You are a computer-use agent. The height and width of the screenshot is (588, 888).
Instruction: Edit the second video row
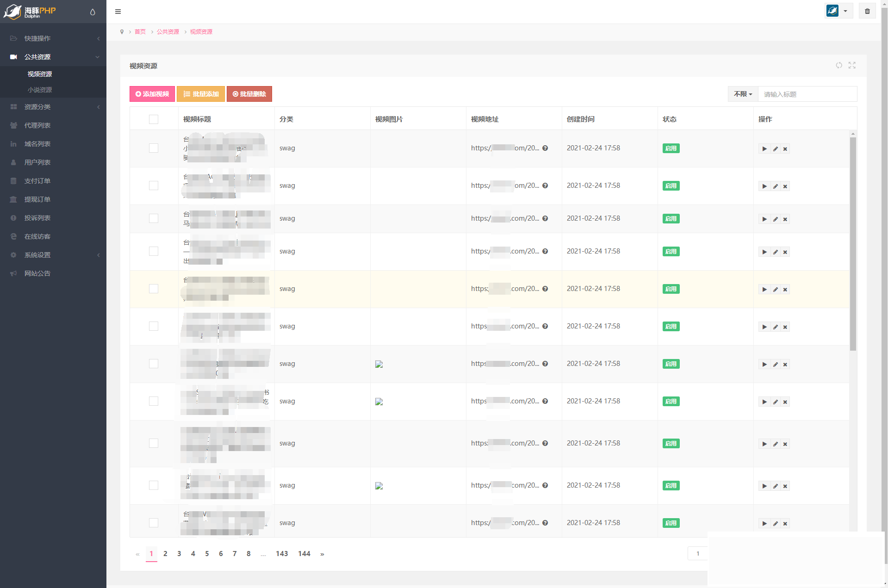775,186
